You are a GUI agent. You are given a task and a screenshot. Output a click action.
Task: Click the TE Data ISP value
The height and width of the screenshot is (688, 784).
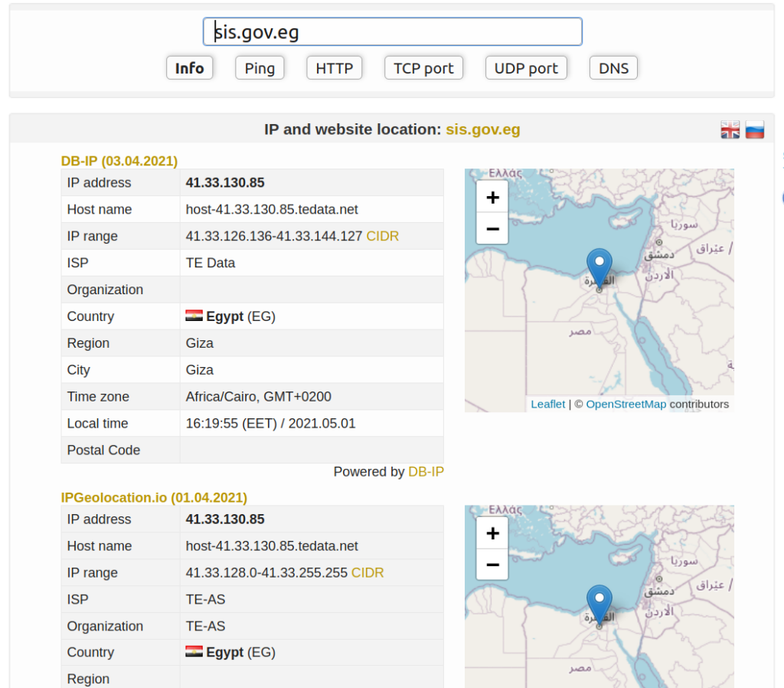pyautogui.click(x=211, y=263)
